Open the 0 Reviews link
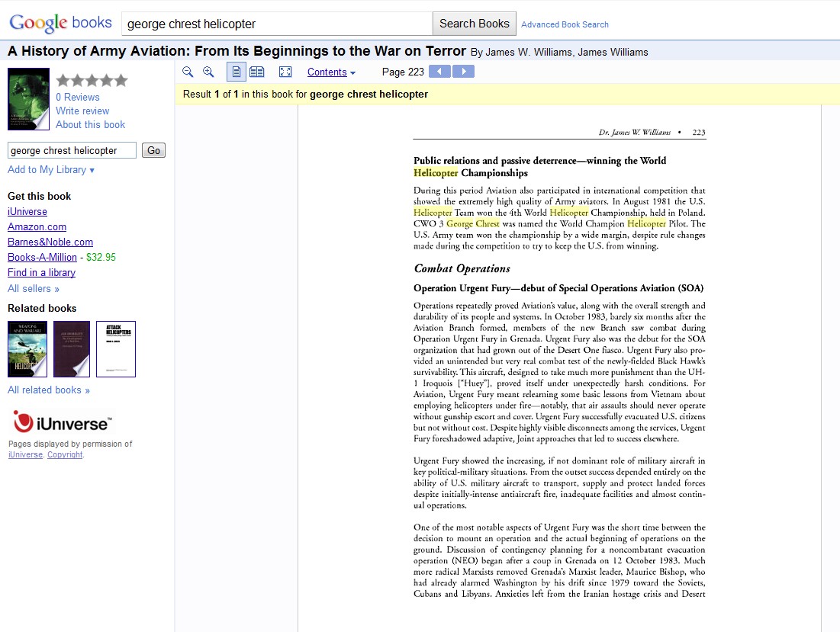 pyautogui.click(x=78, y=97)
